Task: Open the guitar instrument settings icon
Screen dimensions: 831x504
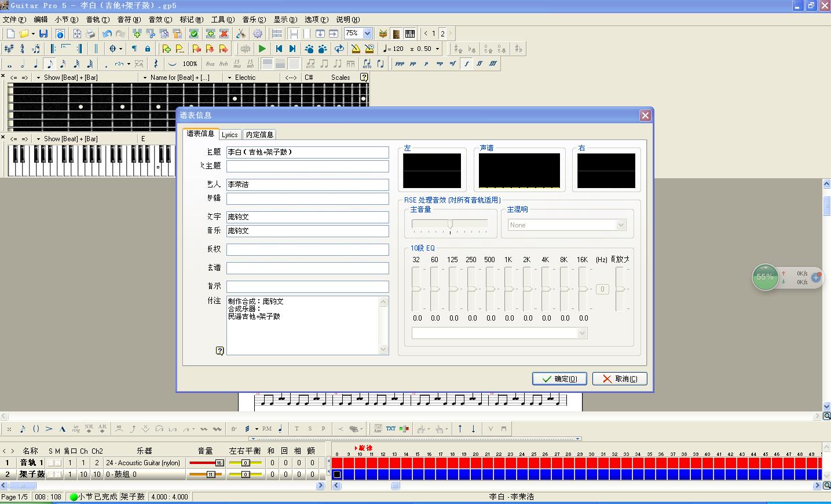Action: click(x=240, y=34)
